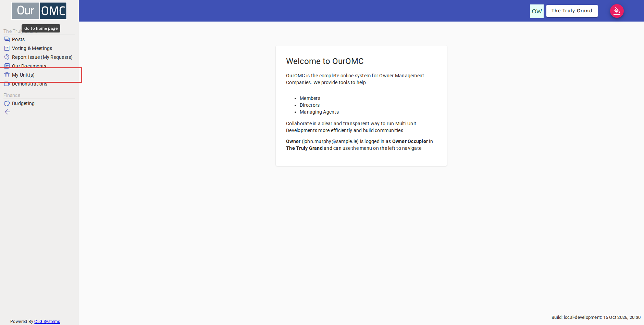Click the Welcome to OurOMC card
The width and height of the screenshot is (644, 325).
pos(361,106)
